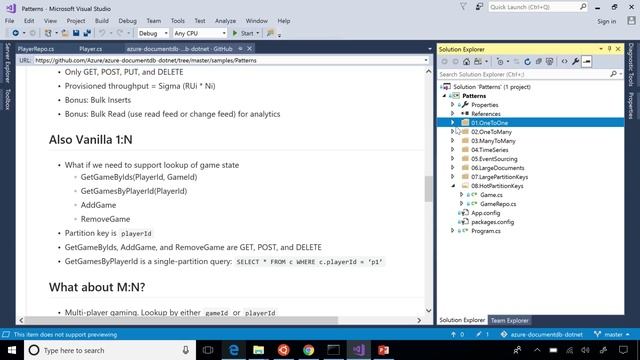
Task: Expand the Game.cs node
Action: pos(462,195)
